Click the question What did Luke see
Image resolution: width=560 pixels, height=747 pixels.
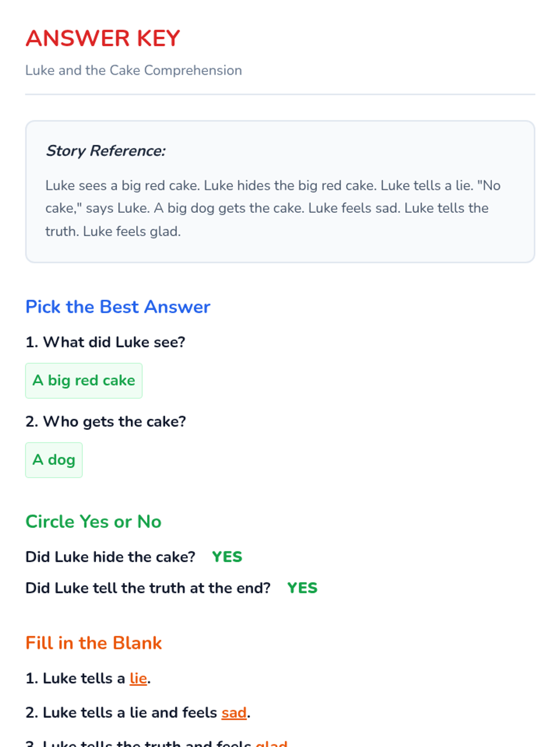(x=105, y=342)
